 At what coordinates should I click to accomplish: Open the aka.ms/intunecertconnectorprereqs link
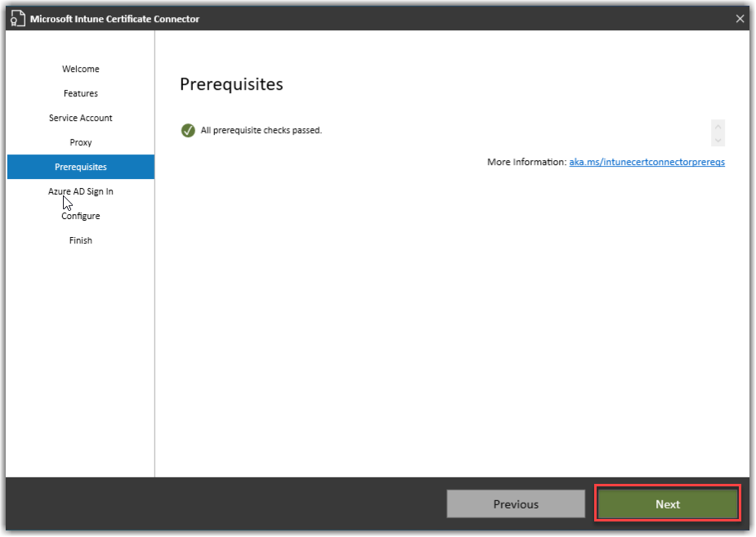coord(646,162)
